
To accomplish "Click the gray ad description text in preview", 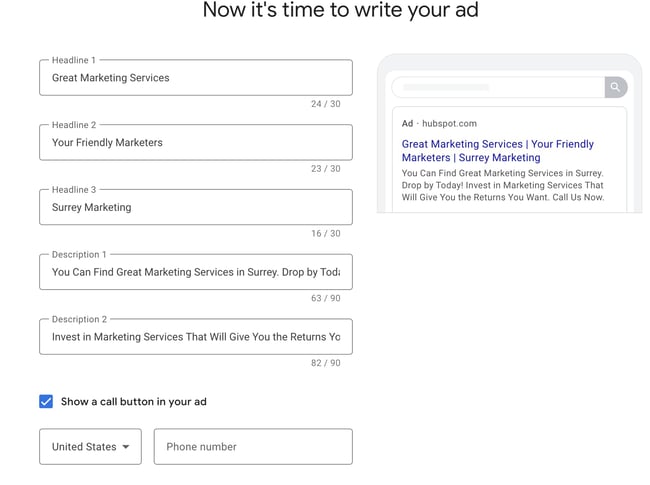I will tap(502, 185).
